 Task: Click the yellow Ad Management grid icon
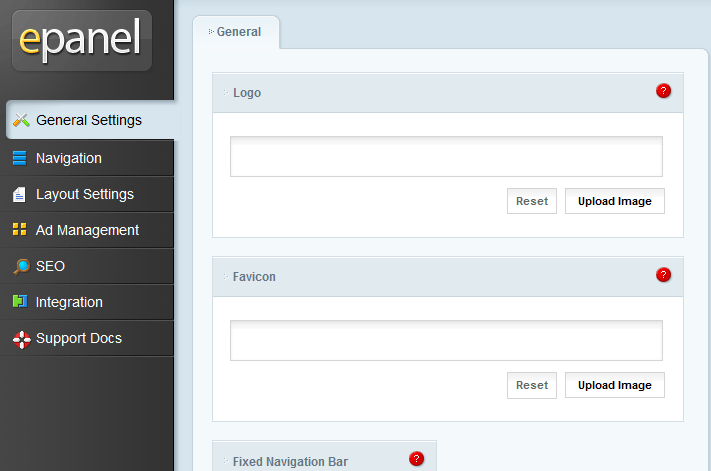[19, 229]
